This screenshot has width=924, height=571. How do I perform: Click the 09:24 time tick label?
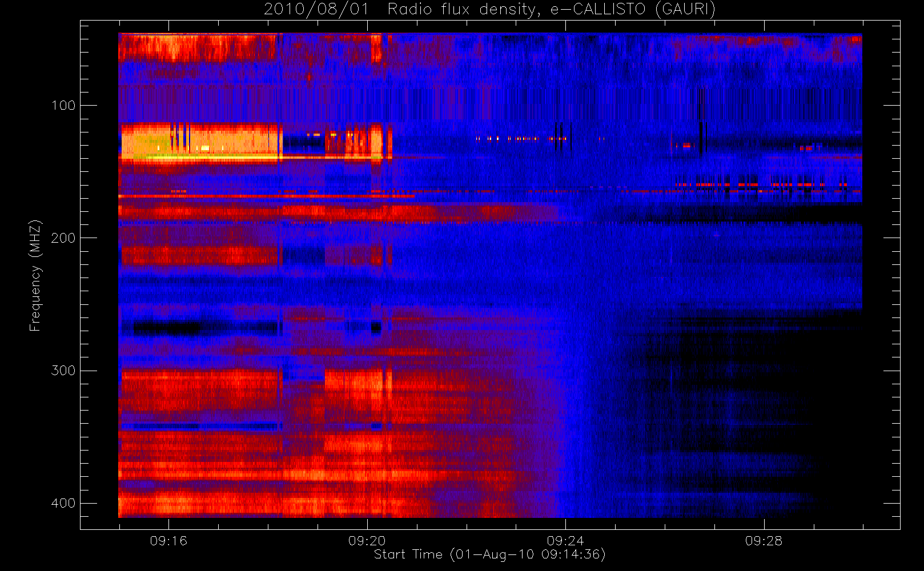click(565, 541)
